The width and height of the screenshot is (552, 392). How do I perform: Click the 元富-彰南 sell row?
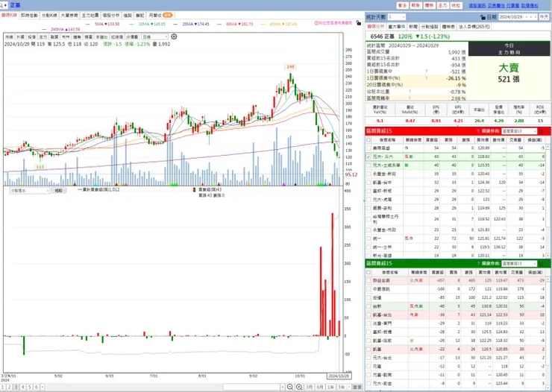click(456, 375)
